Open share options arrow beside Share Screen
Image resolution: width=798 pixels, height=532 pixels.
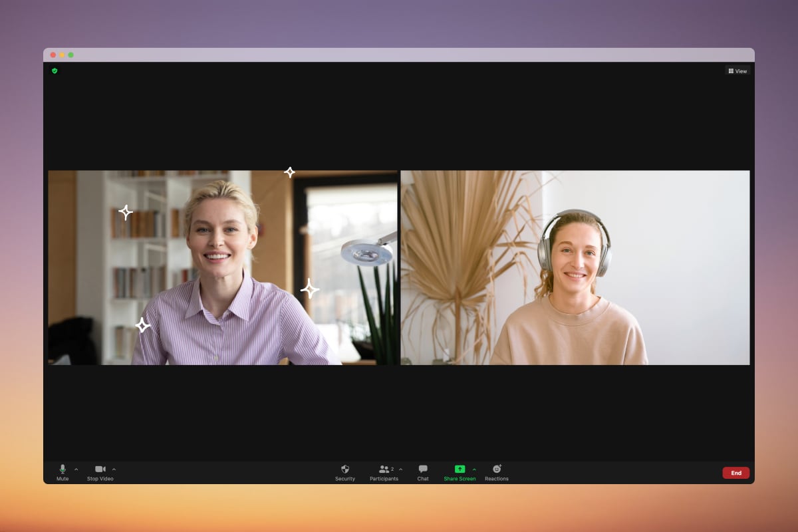(x=474, y=469)
